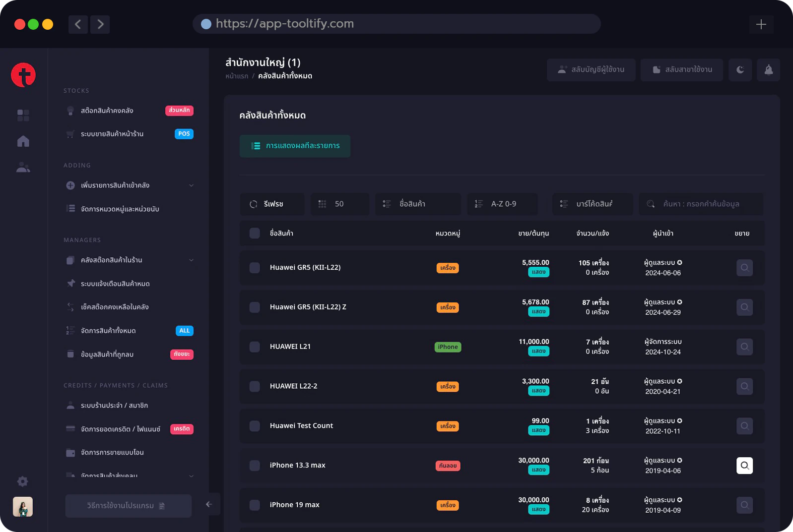
Task: Expand details for Huawei Test Count row
Action: [x=744, y=426]
